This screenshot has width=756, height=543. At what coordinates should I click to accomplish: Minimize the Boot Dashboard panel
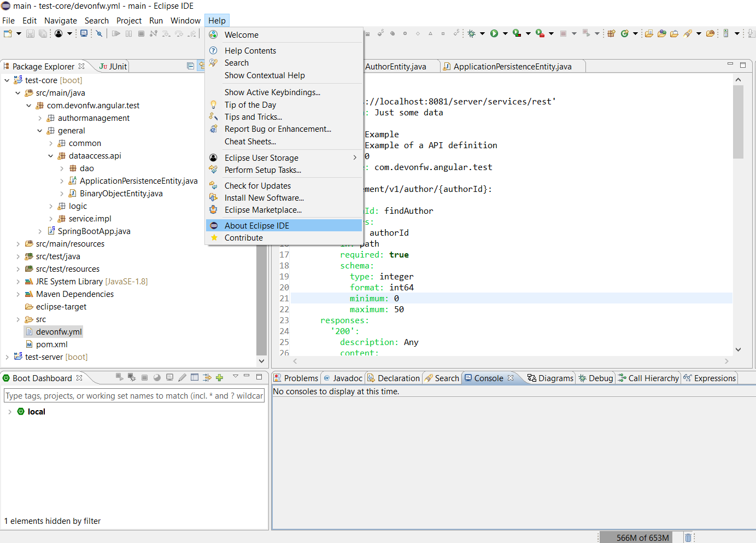click(247, 376)
